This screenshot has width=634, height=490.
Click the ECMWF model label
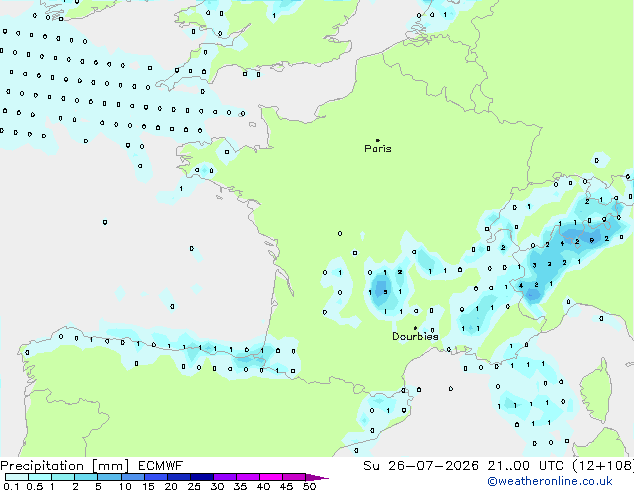pyautogui.click(x=160, y=466)
